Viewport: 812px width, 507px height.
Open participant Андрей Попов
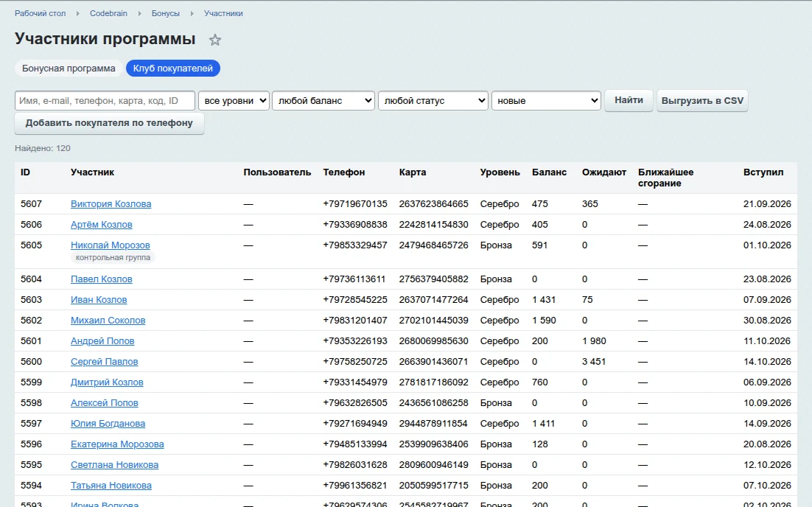[102, 341]
